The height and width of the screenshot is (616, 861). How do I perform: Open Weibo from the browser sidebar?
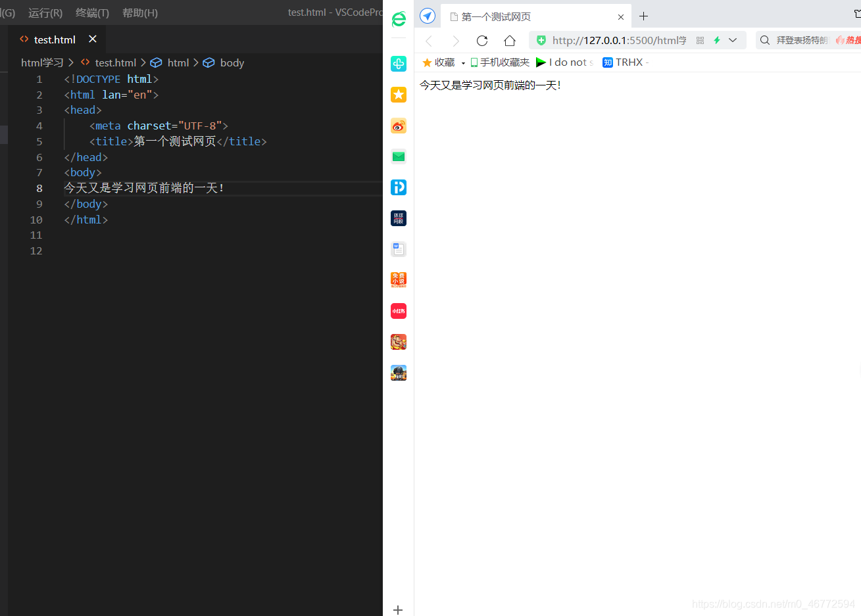coord(398,126)
